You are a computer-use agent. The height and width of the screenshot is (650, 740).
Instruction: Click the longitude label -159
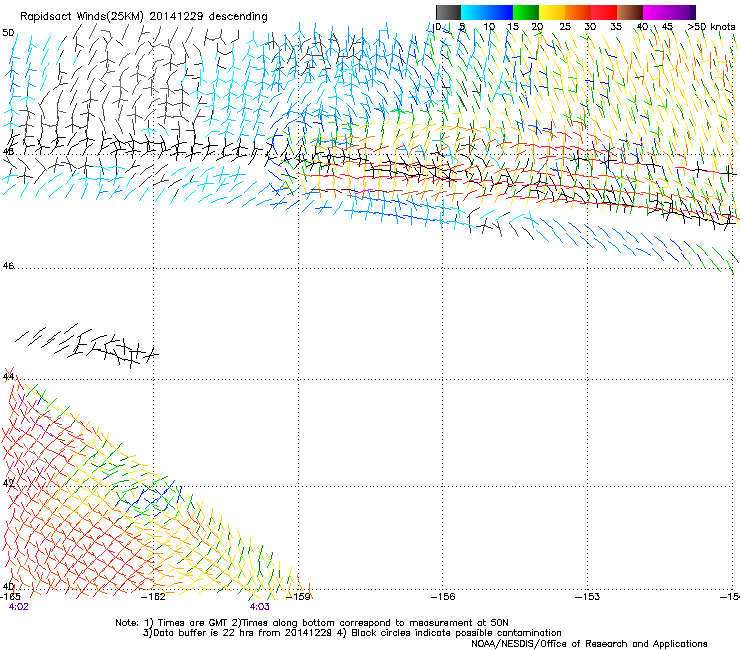point(299,597)
